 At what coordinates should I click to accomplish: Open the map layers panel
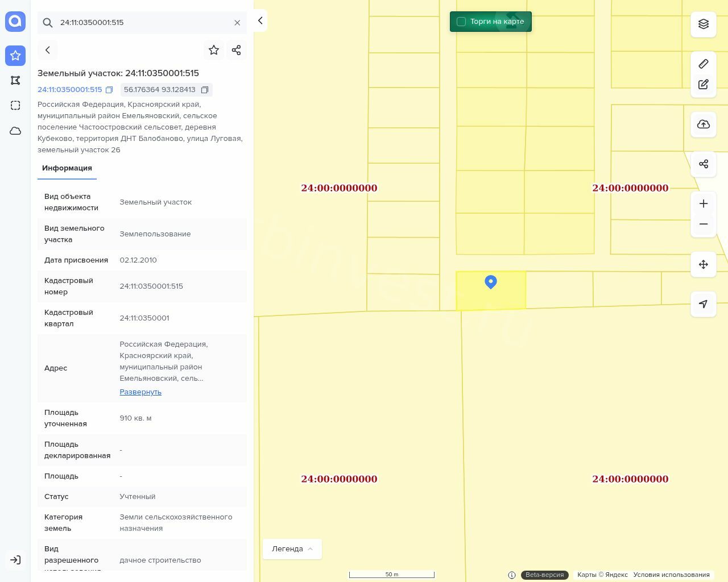click(704, 24)
